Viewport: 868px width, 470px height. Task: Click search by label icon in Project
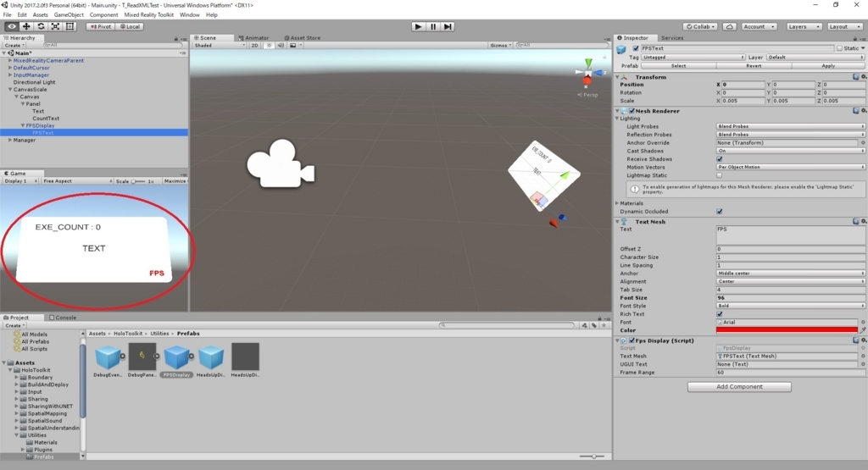click(x=594, y=325)
